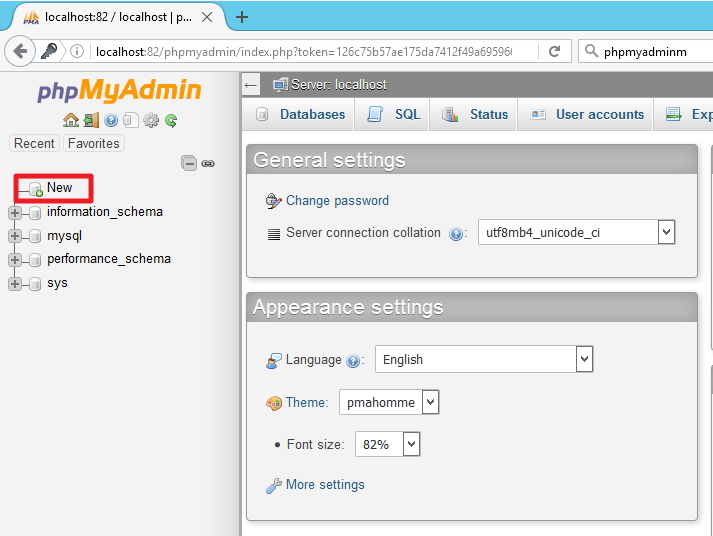This screenshot has width=713, height=536.
Task: Click the Change password icon
Action: pyautogui.click(x=273, y=201)
